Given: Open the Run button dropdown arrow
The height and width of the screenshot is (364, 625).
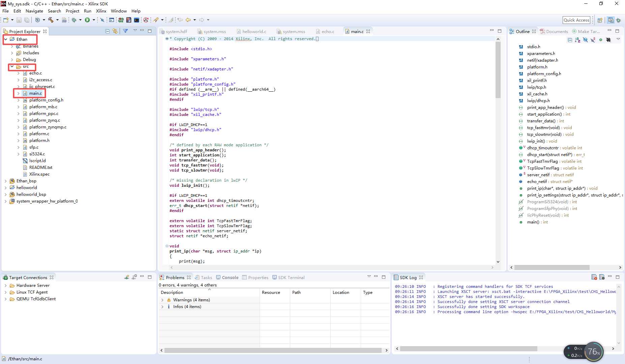Looking at the screenshot, I should point(94,20).
